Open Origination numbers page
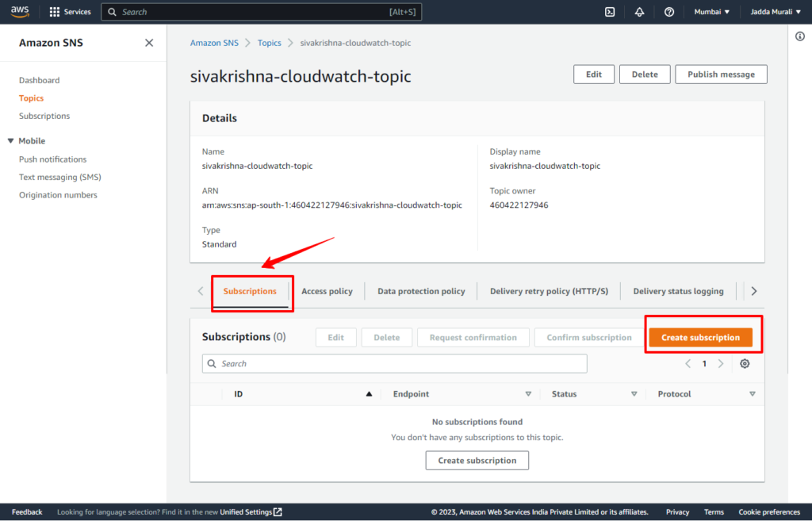812x521 pixels. click(x=58, y=195)
